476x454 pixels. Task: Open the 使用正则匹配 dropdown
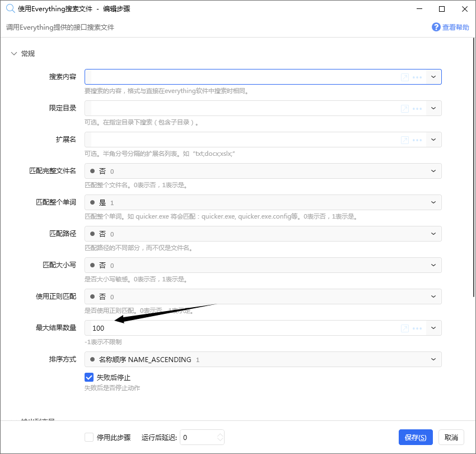tap(263, 297)
